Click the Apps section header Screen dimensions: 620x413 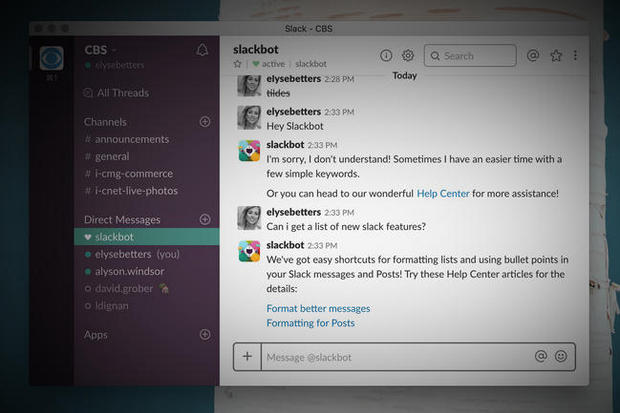(96, 335)
